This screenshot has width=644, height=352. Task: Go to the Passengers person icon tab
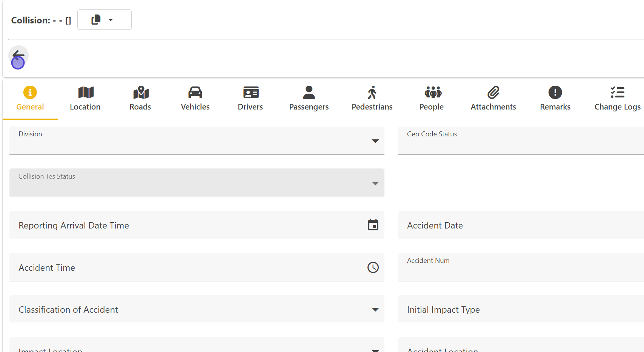[x=309, y=99]
